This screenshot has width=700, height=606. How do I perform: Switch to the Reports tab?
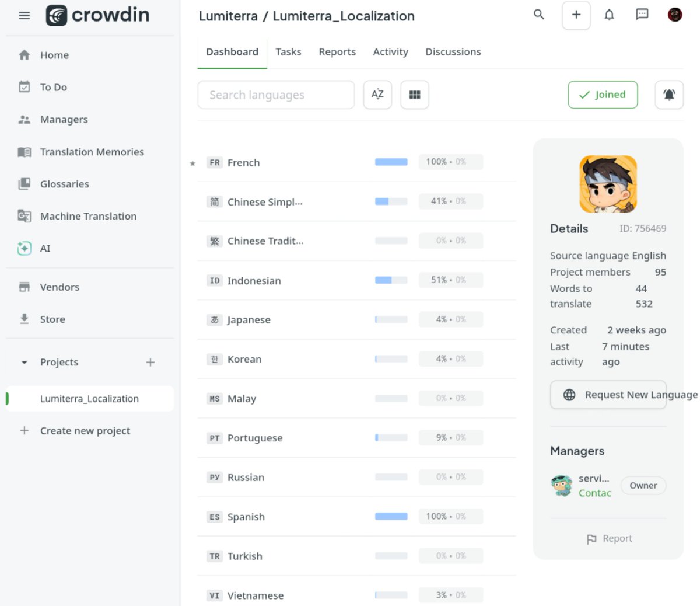click(x=337, y=52)
